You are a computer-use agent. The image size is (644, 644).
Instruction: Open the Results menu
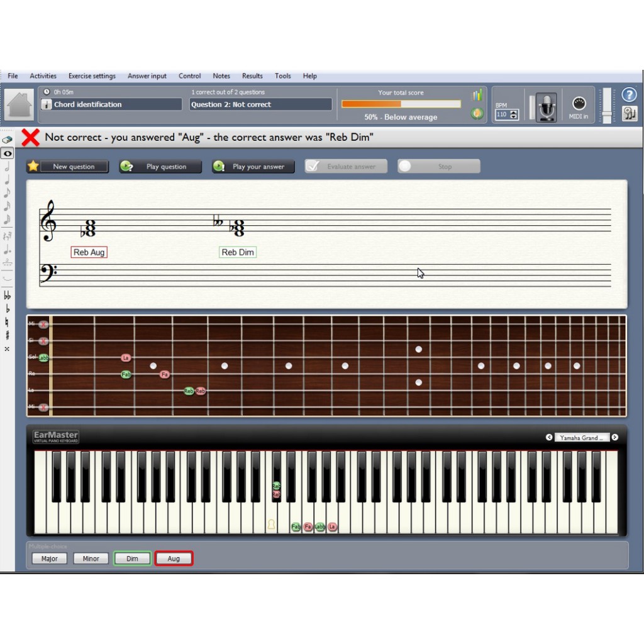pyautogui.click(x=252, y=76)
